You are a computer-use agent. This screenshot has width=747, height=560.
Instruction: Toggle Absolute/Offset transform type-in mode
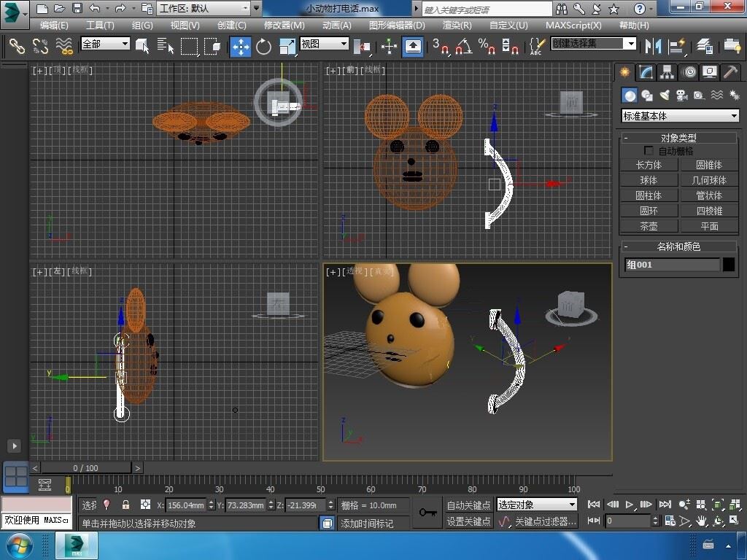coord(145,505)
